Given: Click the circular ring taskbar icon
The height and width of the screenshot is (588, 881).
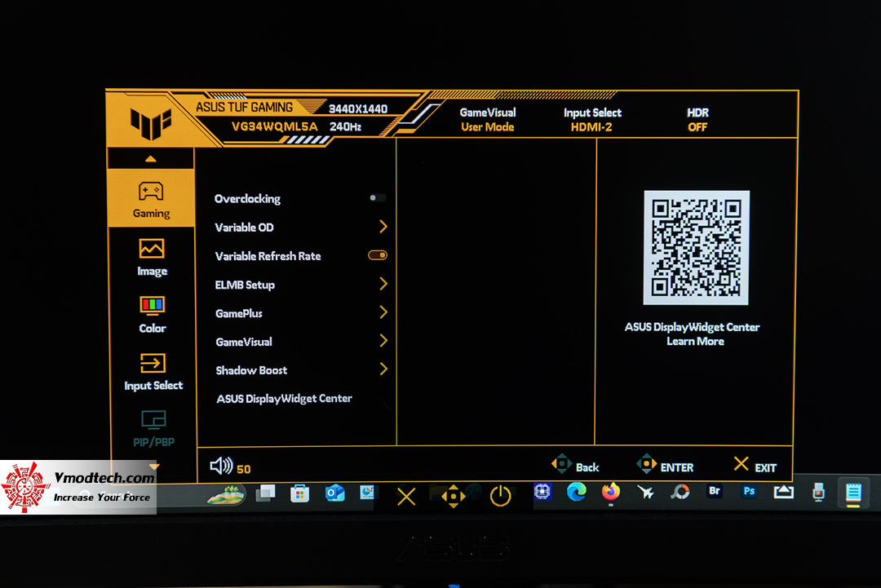Looking at the screenshot, I should click(x=680, y=492).
